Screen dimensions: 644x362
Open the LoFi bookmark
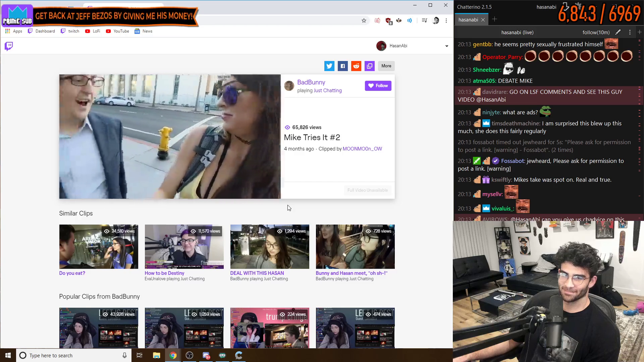pos(93,31)
